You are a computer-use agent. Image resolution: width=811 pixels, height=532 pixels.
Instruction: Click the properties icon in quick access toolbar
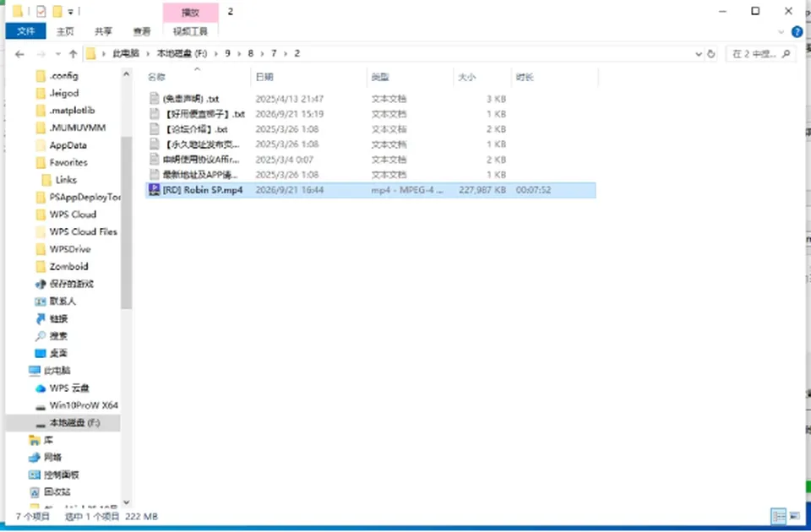coord(41,11)
